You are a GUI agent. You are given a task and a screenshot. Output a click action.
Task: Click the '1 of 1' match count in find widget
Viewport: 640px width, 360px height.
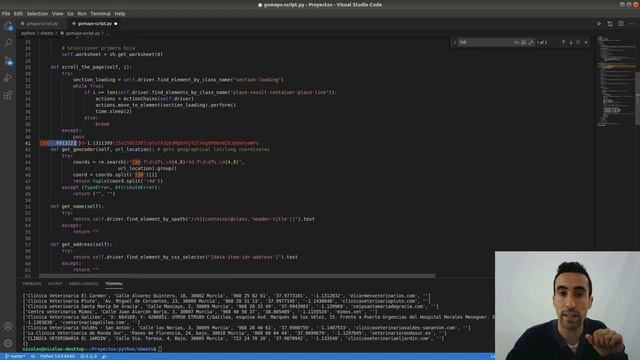coord(542,42)
